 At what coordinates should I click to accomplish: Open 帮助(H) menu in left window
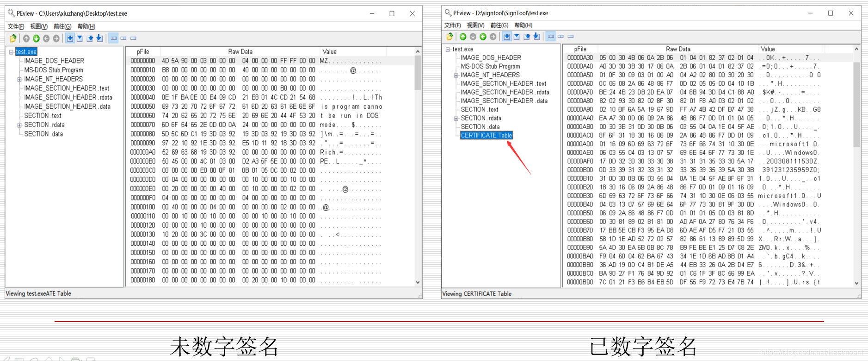click(86, 26)
